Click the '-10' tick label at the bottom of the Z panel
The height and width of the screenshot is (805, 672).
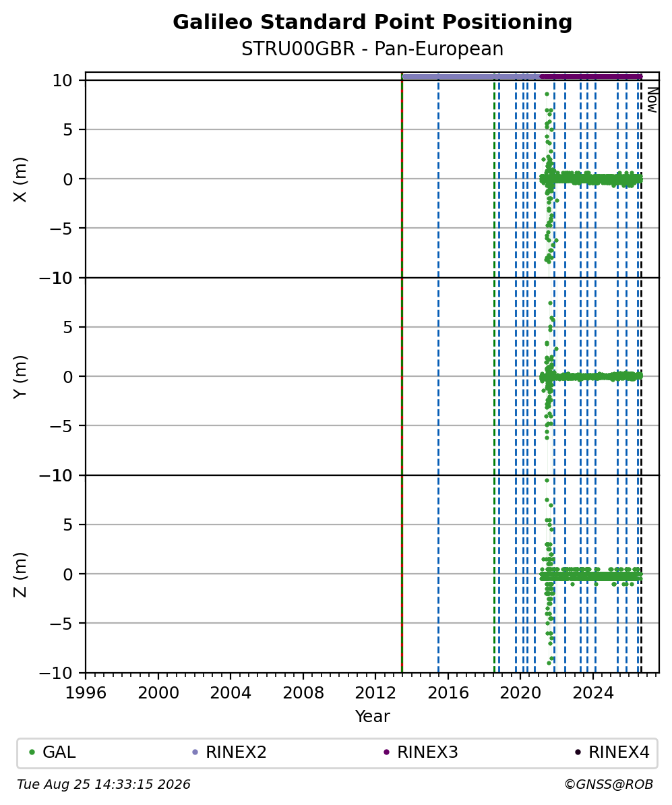(56, 673)
